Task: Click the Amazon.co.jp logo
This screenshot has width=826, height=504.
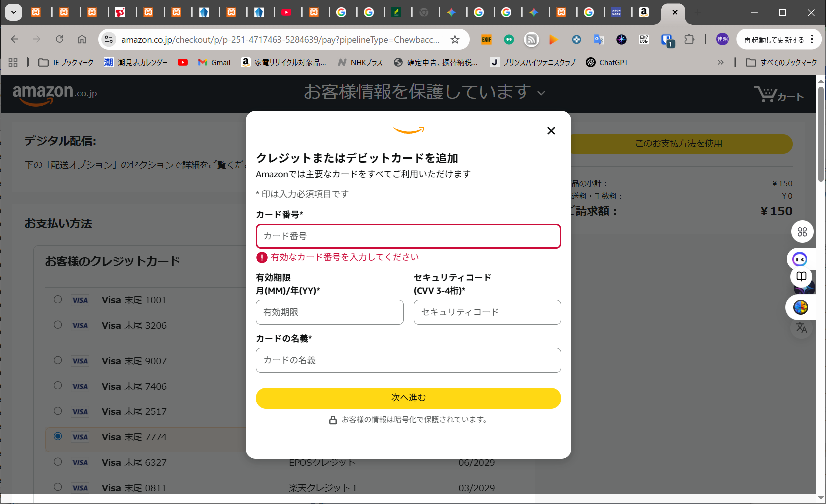Action: coord(54,93)
